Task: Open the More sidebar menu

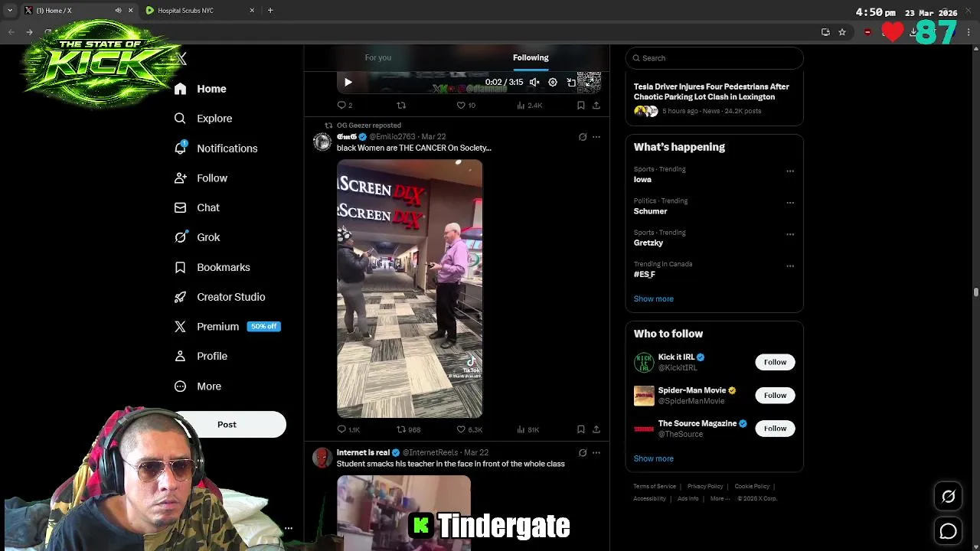Action: [198, 386]
